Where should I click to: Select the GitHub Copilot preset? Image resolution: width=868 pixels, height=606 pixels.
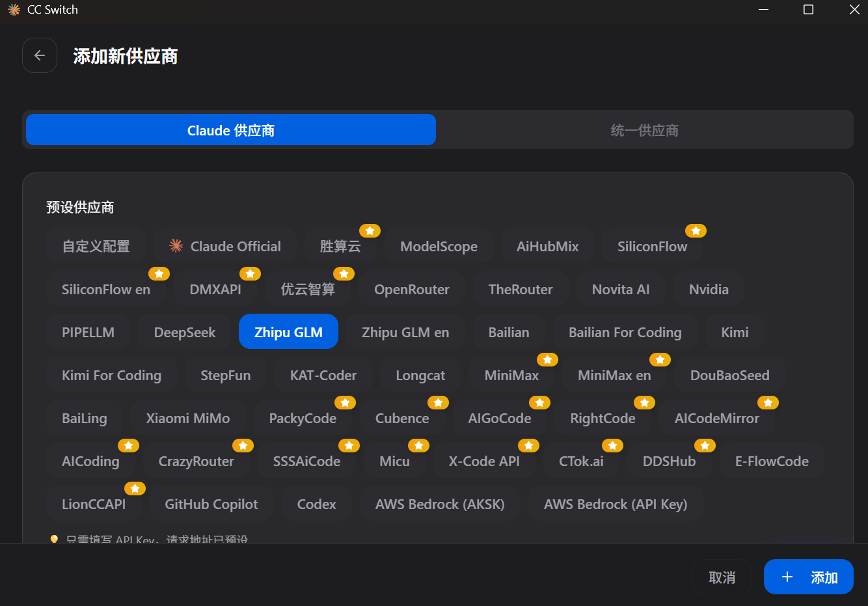coord(211,504)
